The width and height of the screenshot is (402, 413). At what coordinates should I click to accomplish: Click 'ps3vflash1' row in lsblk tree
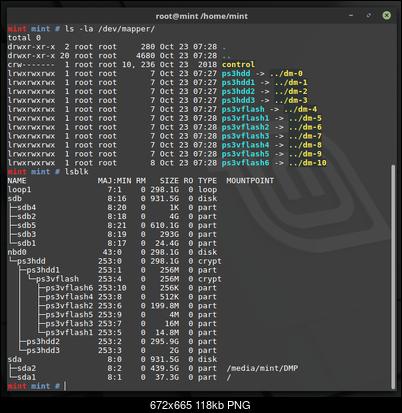coord(69,333)
